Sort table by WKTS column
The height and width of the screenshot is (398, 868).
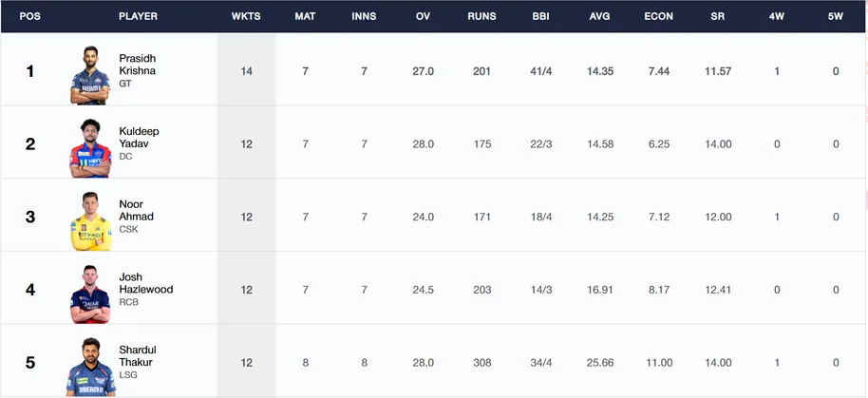246,16
